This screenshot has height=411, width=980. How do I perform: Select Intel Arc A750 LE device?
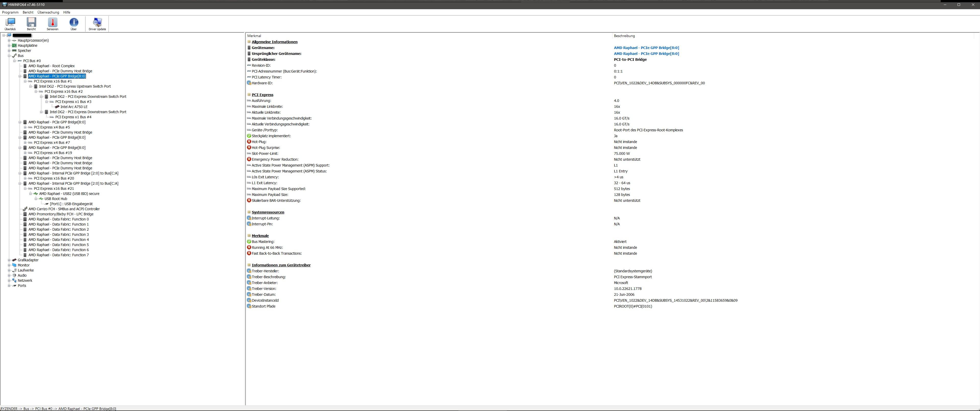[74, 107]
